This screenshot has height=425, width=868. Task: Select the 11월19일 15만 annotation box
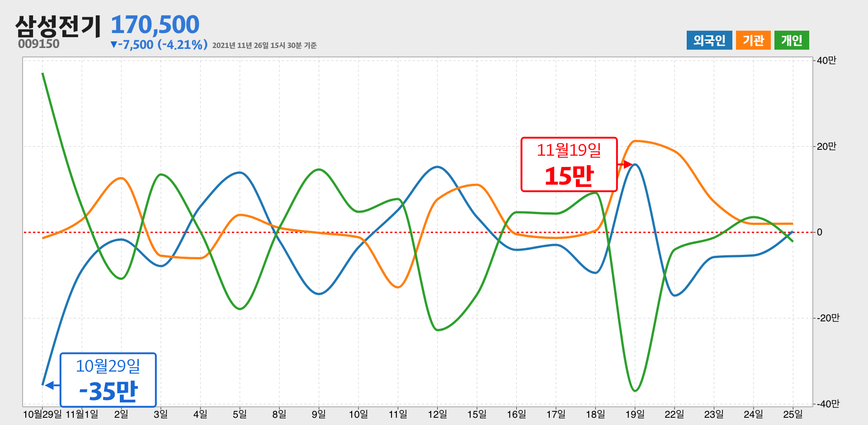point(569,164)
